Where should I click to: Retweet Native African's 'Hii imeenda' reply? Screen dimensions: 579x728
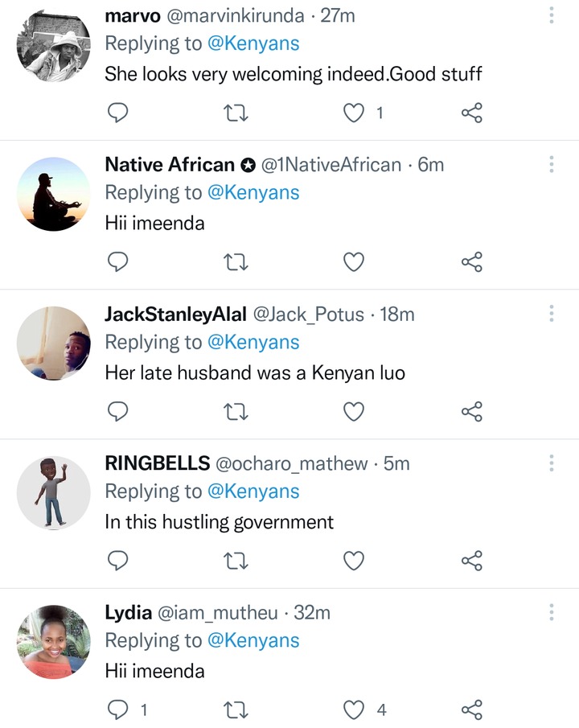236,262
